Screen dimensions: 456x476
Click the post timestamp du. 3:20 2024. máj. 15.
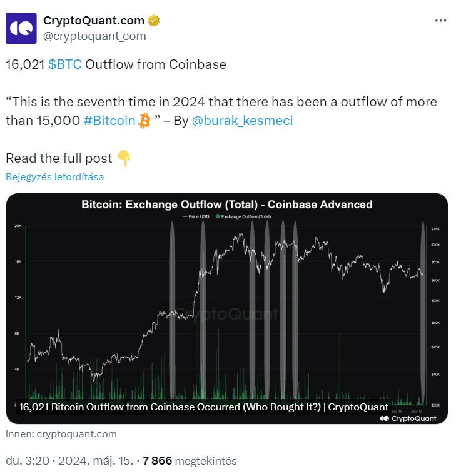point(69,461)
